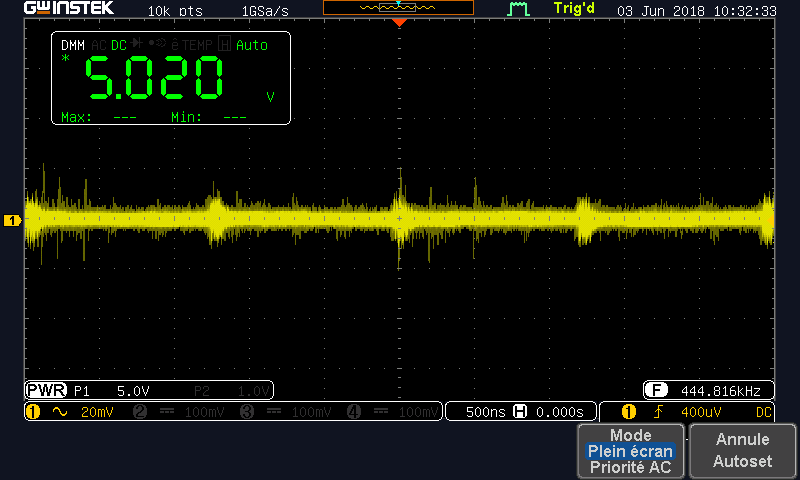Viewport: 800px width, 480px height.
Task: Click the GW Instek logo
Action: (69, 8)
